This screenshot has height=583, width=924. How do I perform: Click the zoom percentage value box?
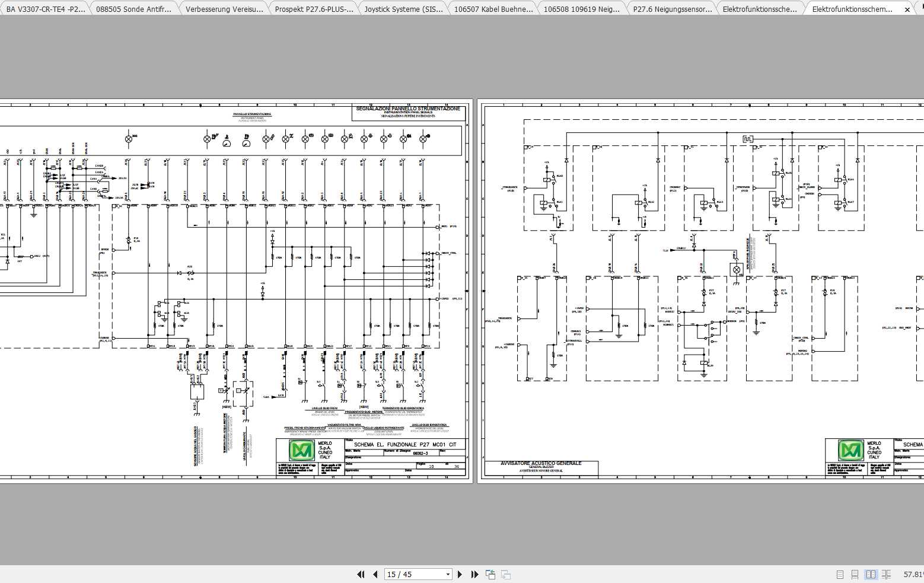click(x=913, y=574)
